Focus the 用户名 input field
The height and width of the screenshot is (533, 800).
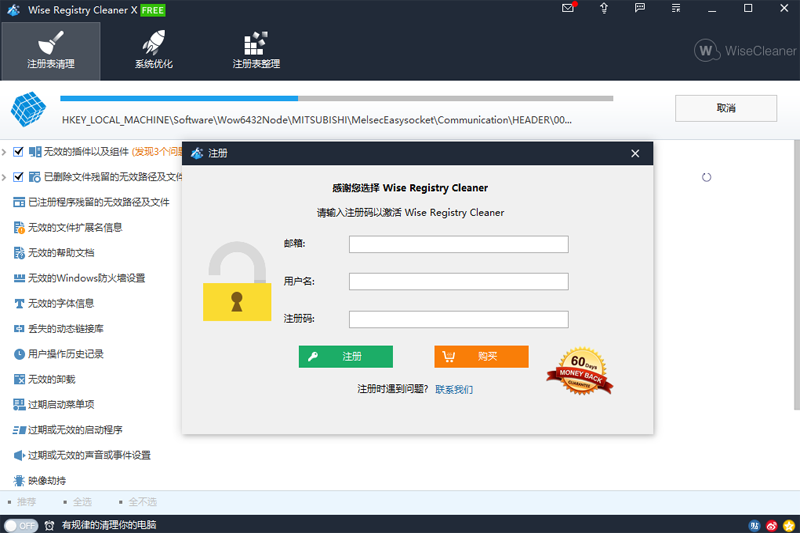coord(459,282)
